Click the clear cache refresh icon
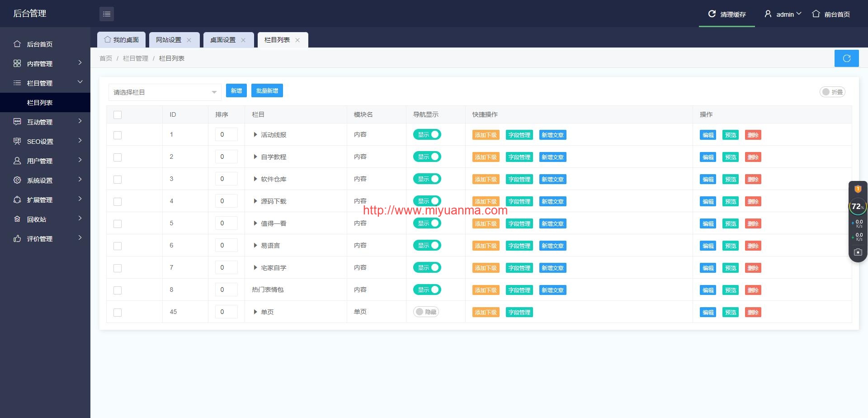 (712, 14)
